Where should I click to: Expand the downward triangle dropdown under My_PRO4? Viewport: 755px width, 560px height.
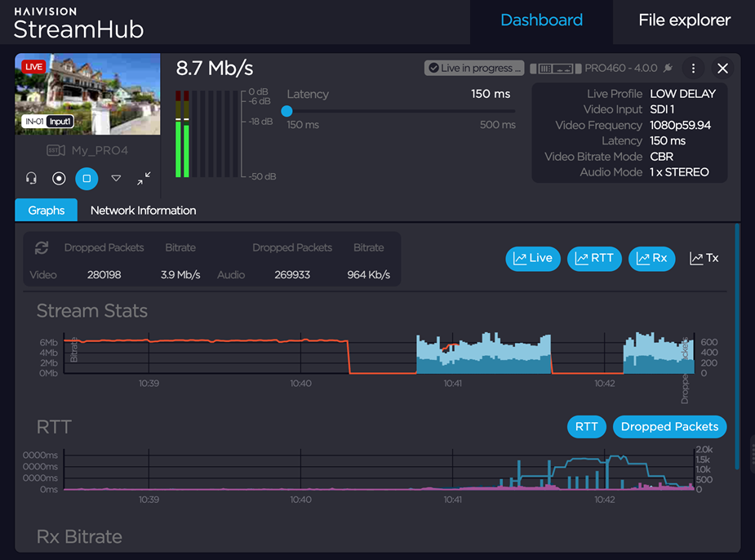tap(116, 178)
